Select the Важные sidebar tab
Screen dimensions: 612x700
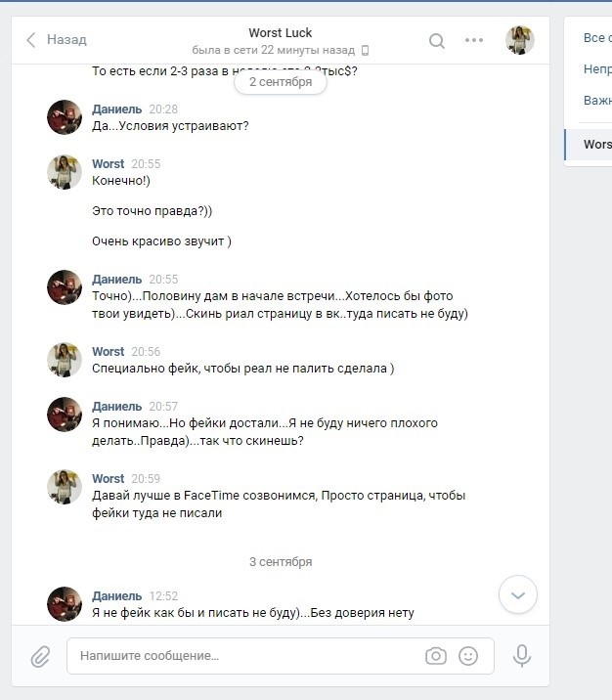(x=597, y=101)
